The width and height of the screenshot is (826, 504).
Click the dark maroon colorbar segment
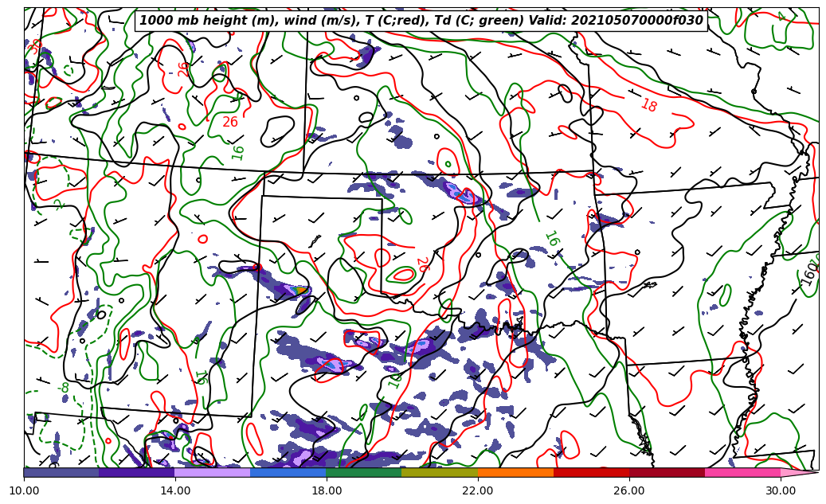coord(667,472)
